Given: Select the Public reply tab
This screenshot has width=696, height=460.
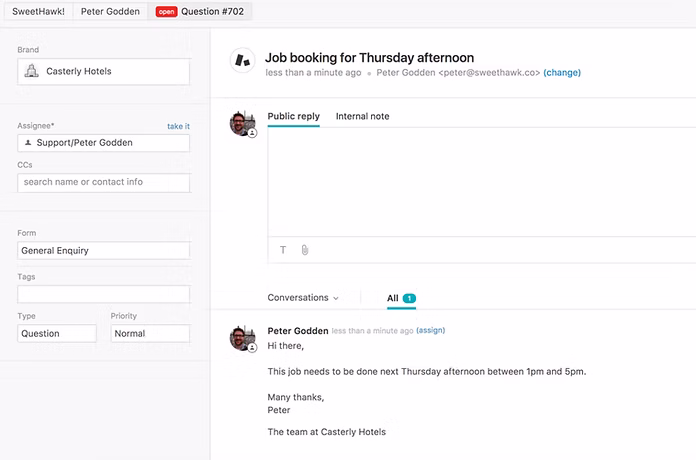Looking at the screenshot, I should 293,117.
